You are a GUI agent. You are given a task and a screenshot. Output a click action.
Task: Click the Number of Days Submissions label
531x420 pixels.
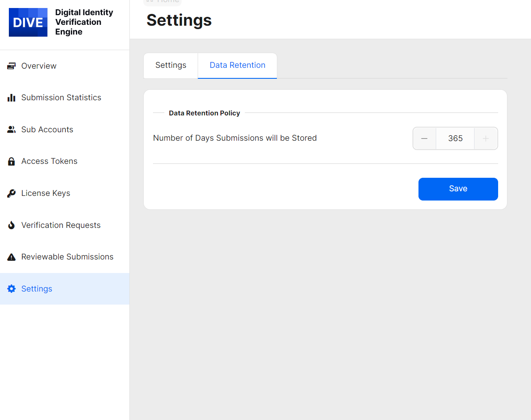235,138
